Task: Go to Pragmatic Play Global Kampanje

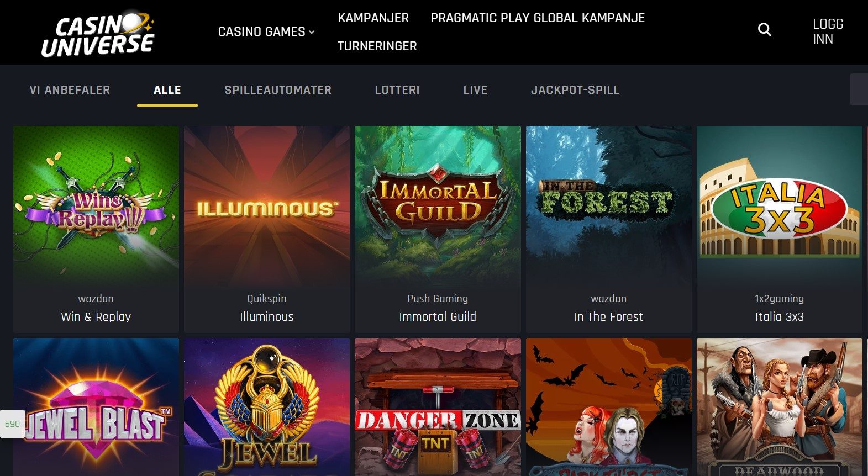Action: click(x=538, y=18)
